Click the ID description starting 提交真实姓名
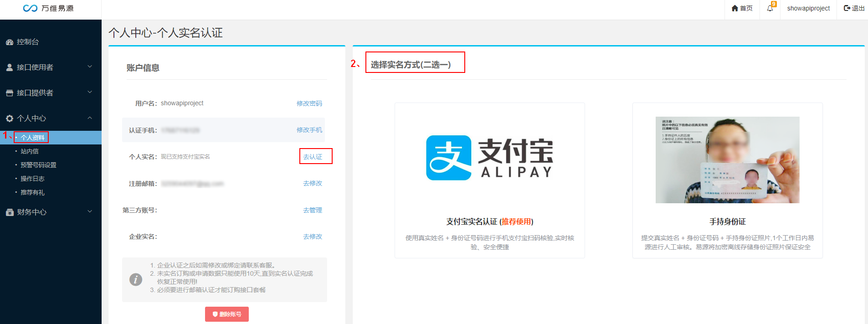The image size is (868, 324). [728, 242]
